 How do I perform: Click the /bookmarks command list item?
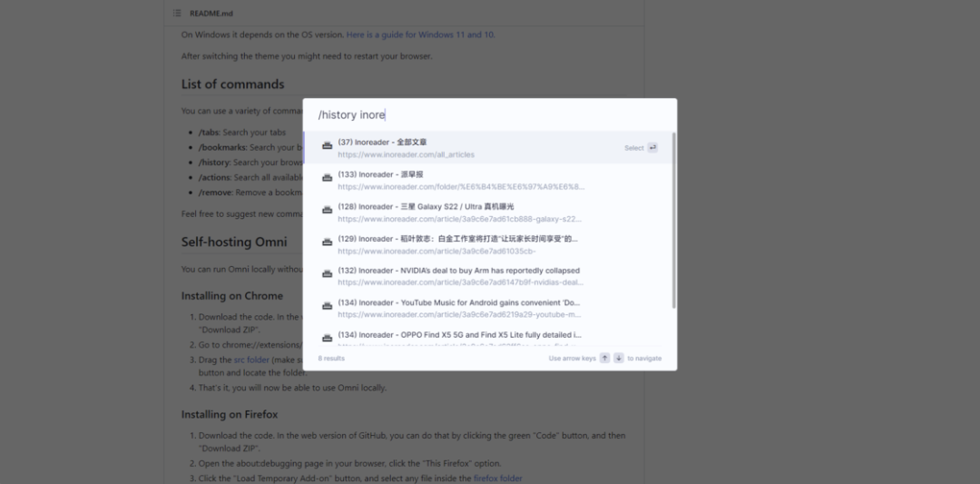tap(250, 148)
